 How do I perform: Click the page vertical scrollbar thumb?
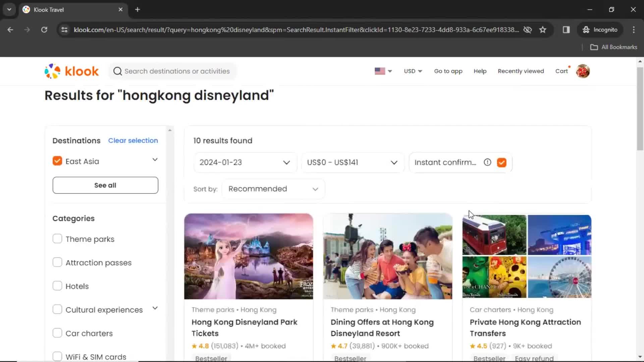pyautogui.click(x=640, y=109)
